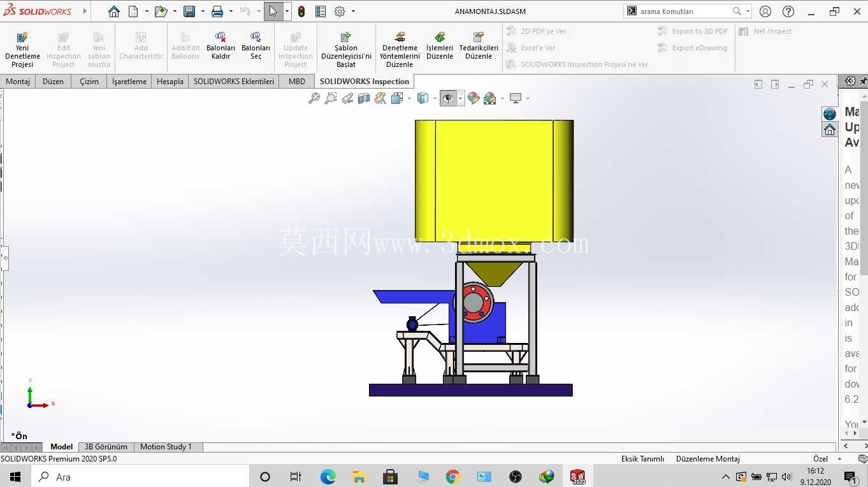Expand the Select tool dropdown arrow
This screenshot has height=487, width=868.
pyautogui.click(x=287, y=11)
